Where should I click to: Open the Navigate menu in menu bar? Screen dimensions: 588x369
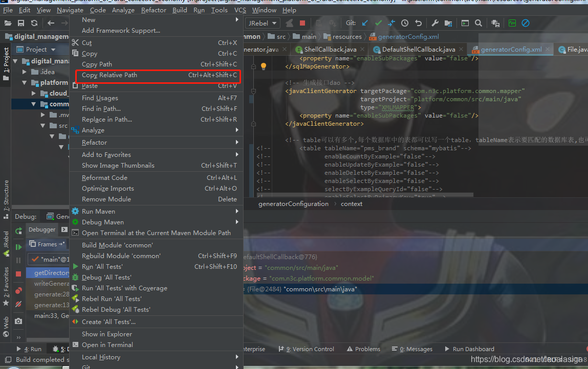(70, 10)
